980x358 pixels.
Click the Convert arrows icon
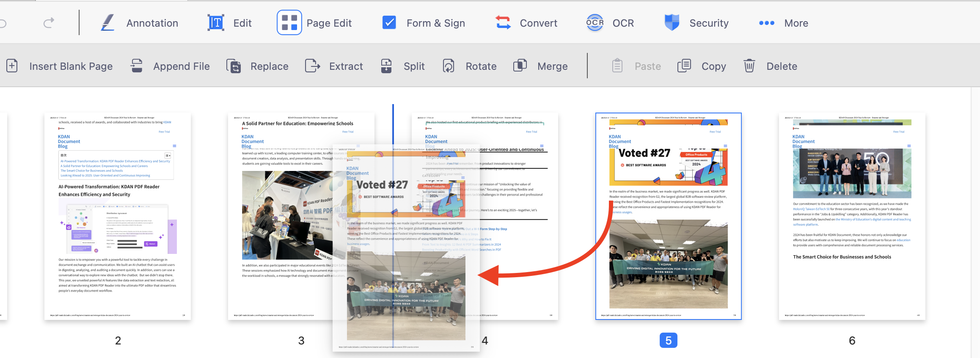[x=503, y=23]
